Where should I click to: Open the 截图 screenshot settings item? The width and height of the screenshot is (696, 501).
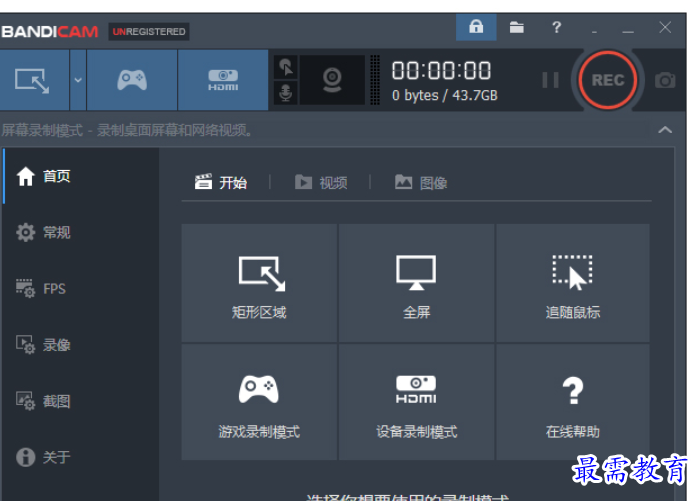tap(81, 401)
